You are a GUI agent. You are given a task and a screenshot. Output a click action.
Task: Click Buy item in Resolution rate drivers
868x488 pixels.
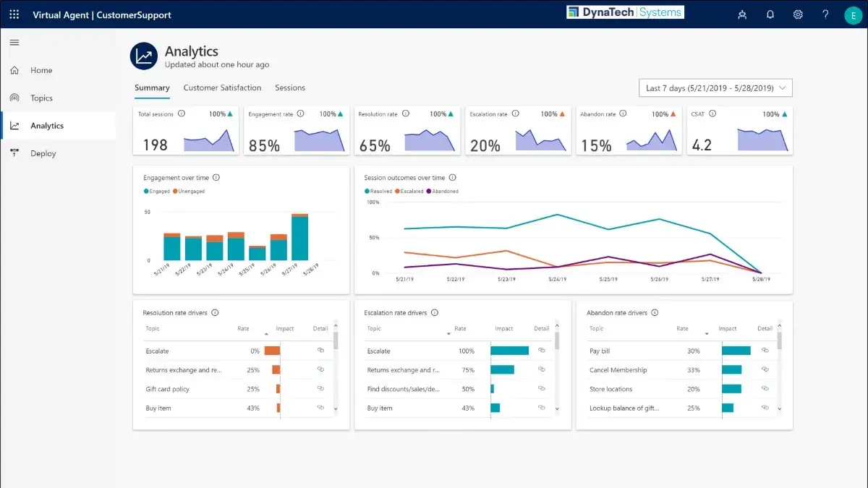(158, 408)
